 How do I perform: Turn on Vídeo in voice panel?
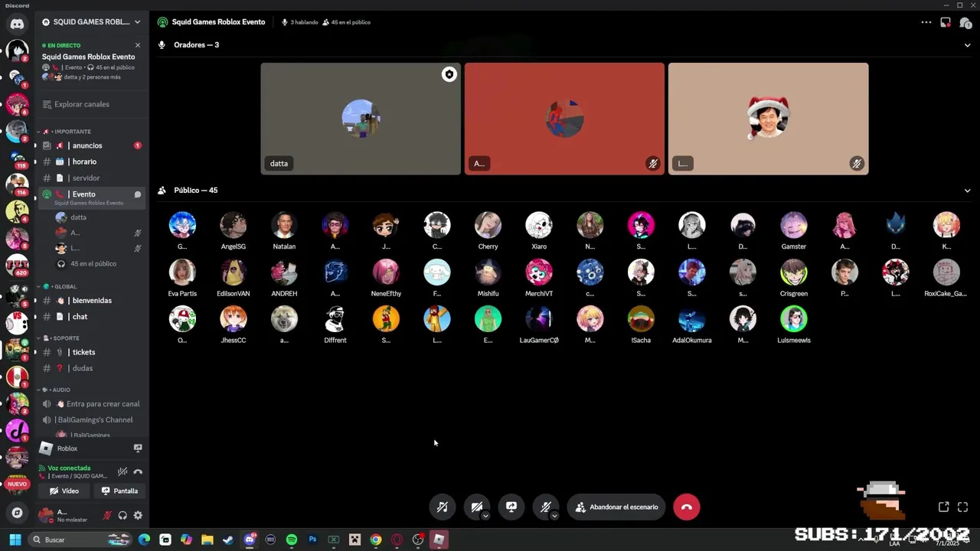(64, 491)
